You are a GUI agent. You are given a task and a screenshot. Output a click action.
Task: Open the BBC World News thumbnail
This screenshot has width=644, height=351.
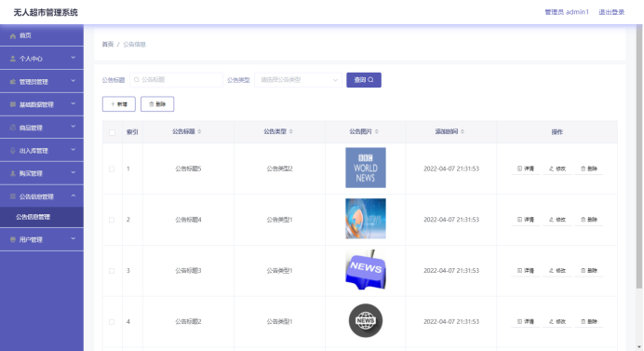(366, 168)
